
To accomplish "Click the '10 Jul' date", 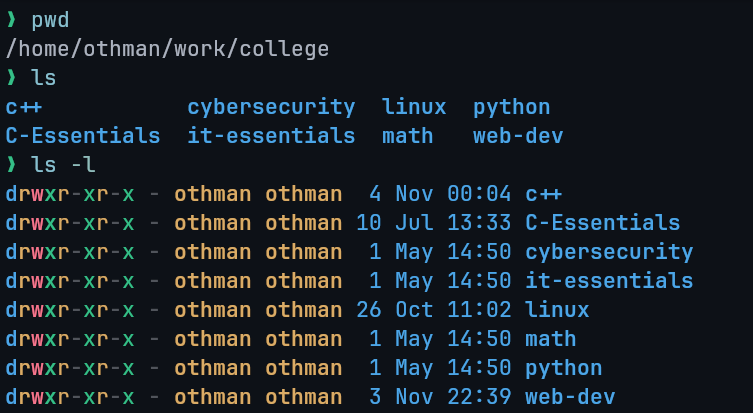I will (394, 223).
